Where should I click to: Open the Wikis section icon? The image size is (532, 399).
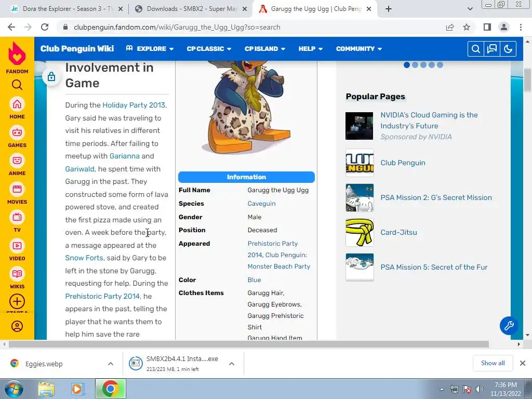coord(17,274)
